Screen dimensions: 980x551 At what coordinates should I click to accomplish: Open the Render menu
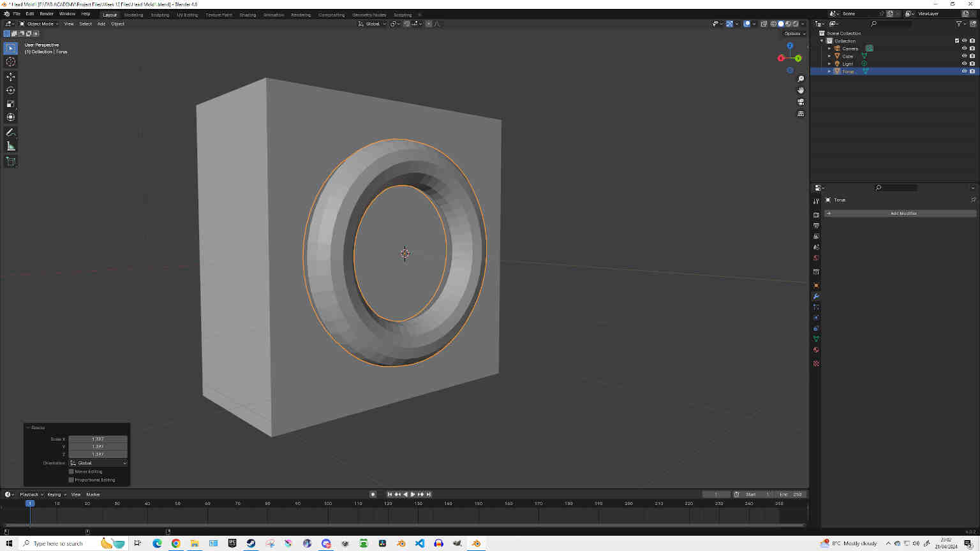coord(47,13)
